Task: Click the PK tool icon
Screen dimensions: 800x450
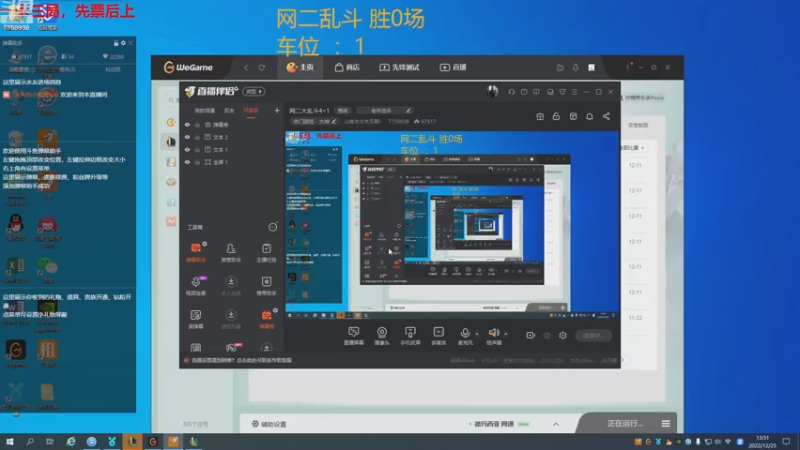Action: pyautogui.click(x=231, y=348)
